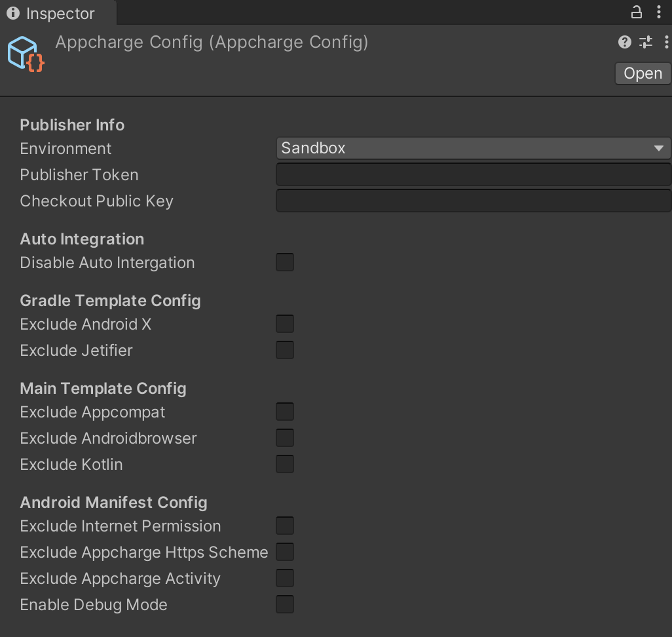The width and height of the screenshot is (672, 637).
Task: Toggle the Exclude Appcharge Https Scheme checkbox
Action: click(285, 552)
